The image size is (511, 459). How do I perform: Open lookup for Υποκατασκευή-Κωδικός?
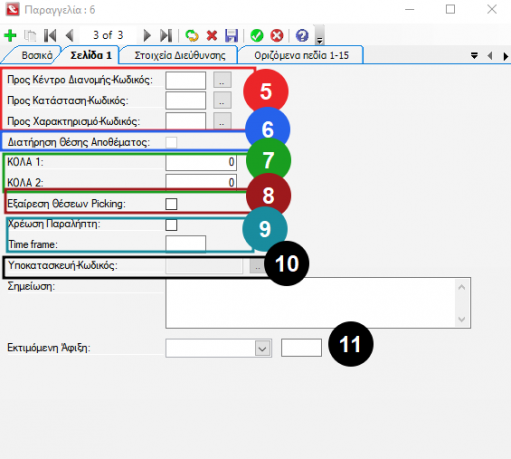[257, 266]
